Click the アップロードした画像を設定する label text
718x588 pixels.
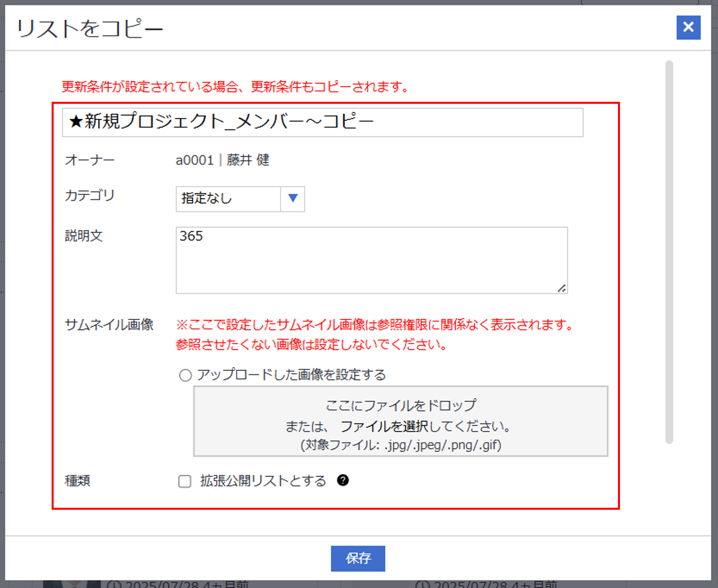pyautogui.click(x=291, y=375)
